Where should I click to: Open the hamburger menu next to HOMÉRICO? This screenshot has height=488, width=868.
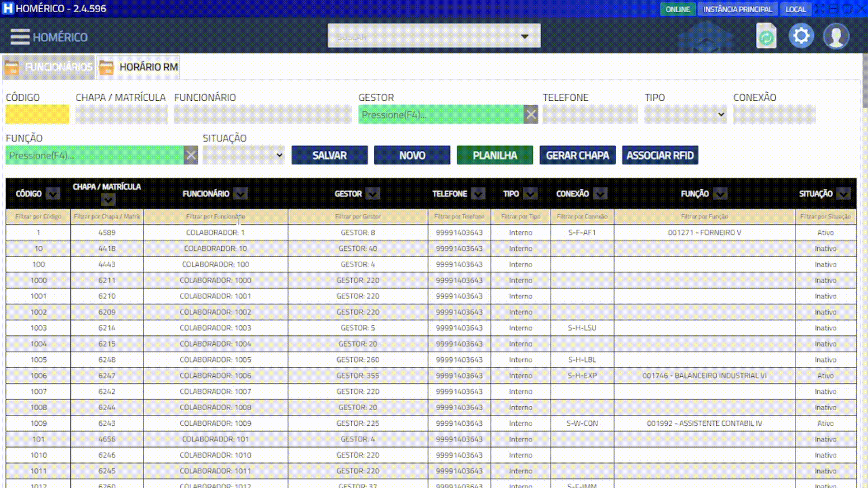click(x=20, y=37)
